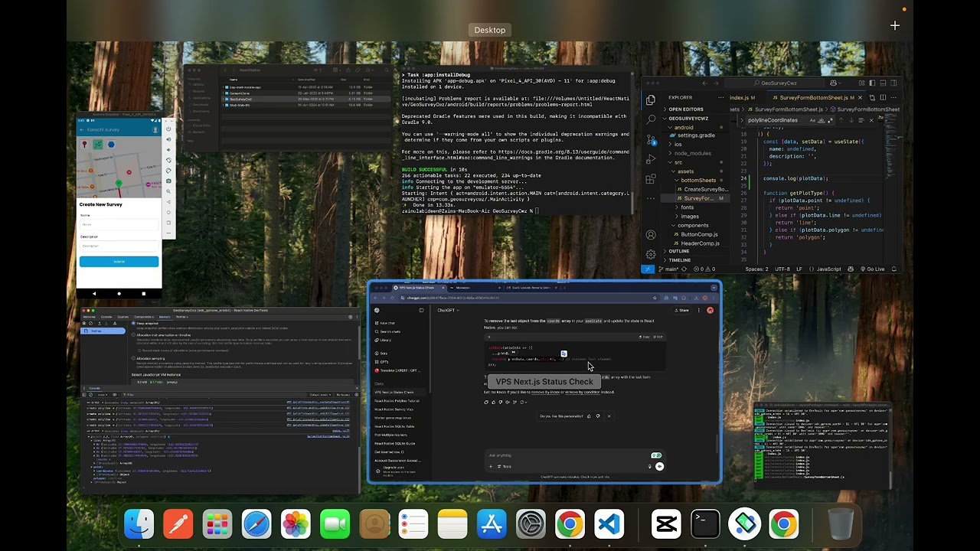Select the Allocation sampling radio option
This screenshot has width=980, height=551.
click(x=133, y=358)
